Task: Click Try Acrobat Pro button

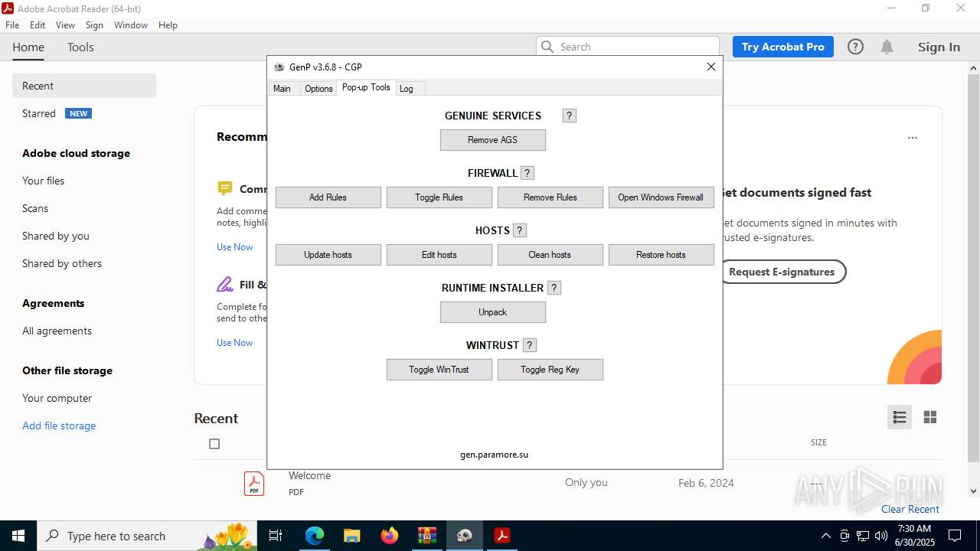Action: pyautogui.click(x=783, y=47)
